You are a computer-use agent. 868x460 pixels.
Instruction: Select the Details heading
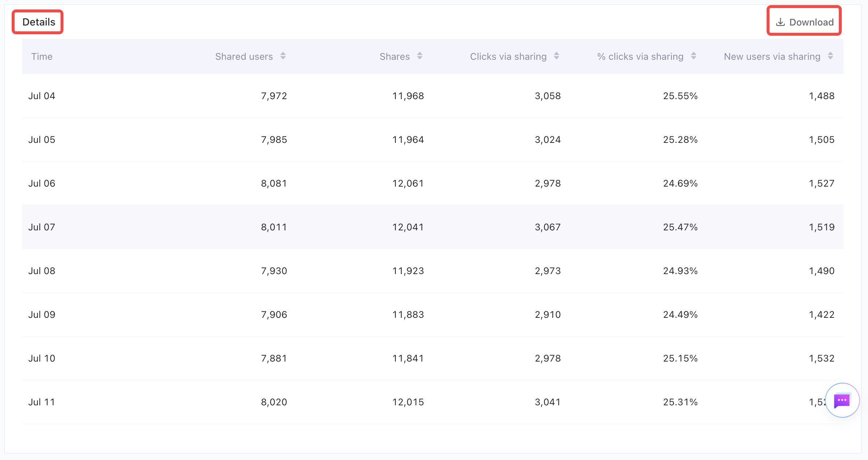39,22
